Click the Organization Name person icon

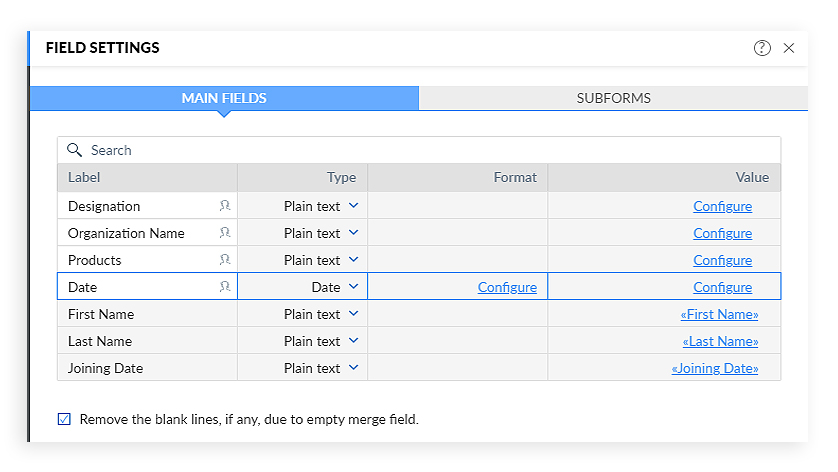225,233
